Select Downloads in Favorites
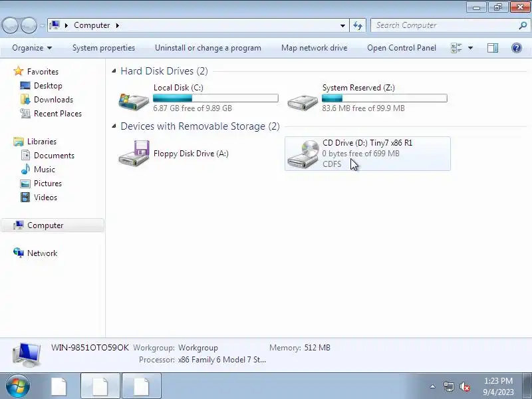Image resolution: width=532 pixels, height=399 pixels. tap(53, 99)
